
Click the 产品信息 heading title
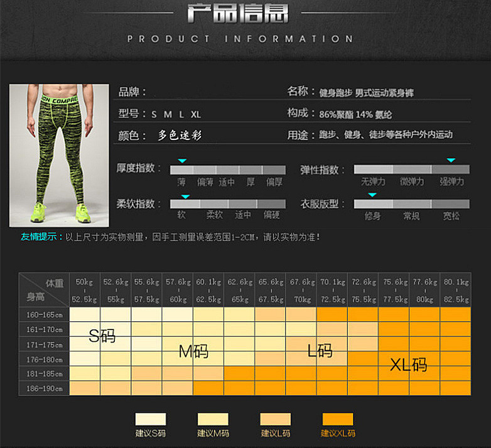coord(238,13)
